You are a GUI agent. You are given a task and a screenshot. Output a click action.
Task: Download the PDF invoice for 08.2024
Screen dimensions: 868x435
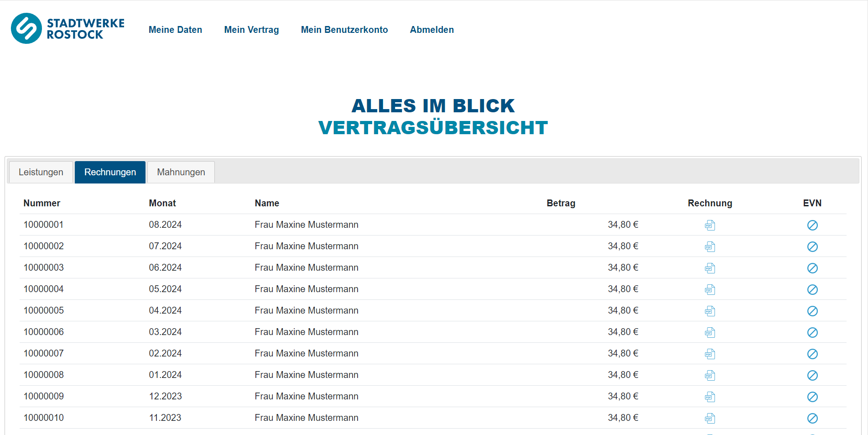[710, 225]
